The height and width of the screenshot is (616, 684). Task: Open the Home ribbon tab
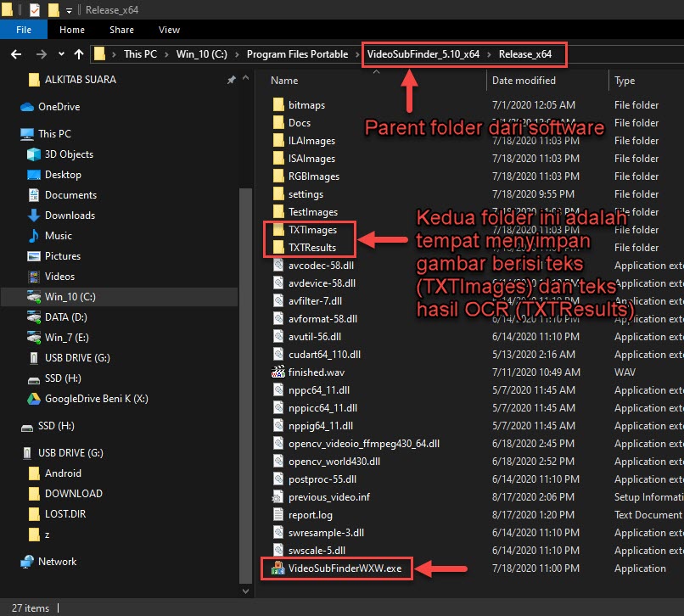(72, 30)
